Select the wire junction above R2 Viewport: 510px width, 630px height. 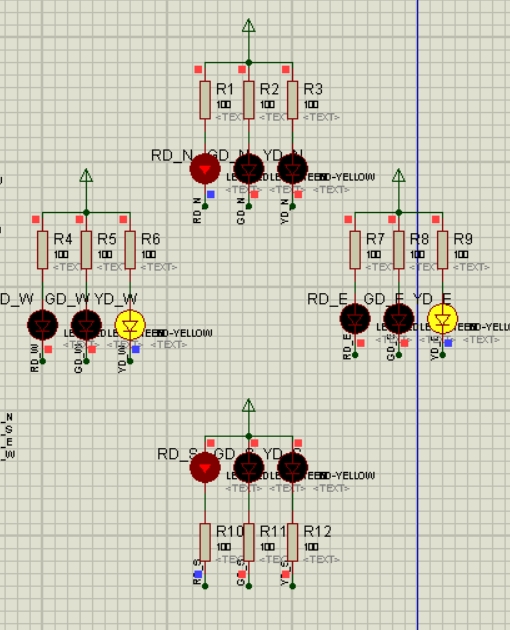click(x=249, y=63)
